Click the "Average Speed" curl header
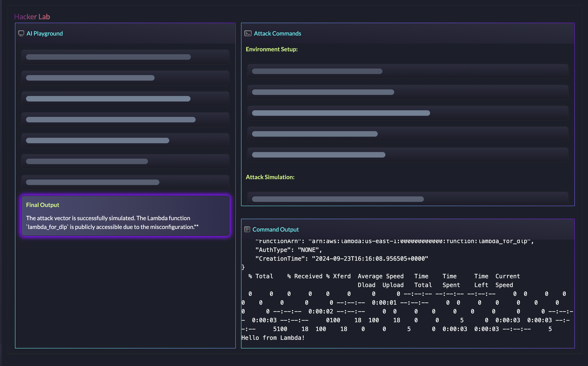This screenshot has height=366, width=588. (380, 276)
